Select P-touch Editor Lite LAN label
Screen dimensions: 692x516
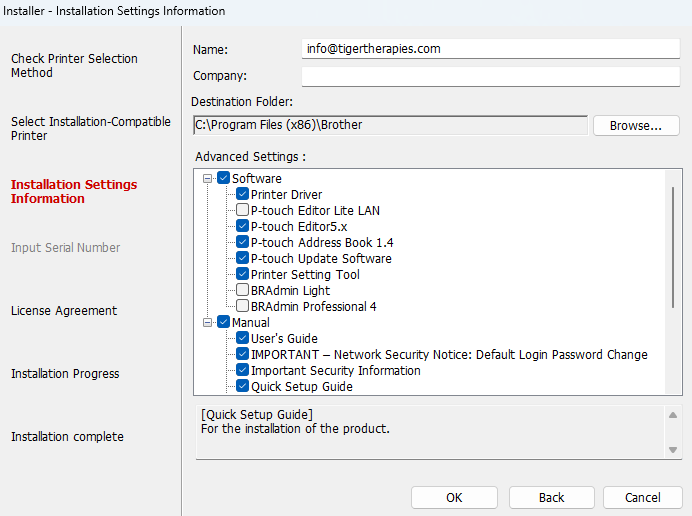[315, 211]
